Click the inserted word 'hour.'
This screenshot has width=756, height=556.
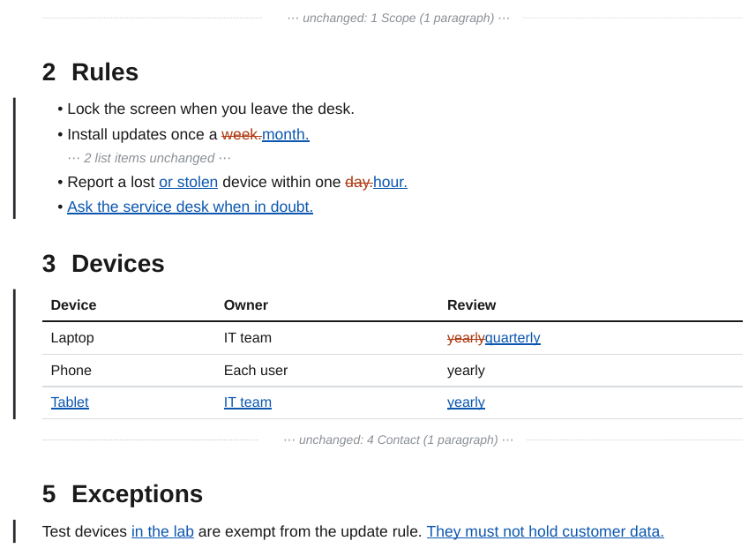(390, 182)
